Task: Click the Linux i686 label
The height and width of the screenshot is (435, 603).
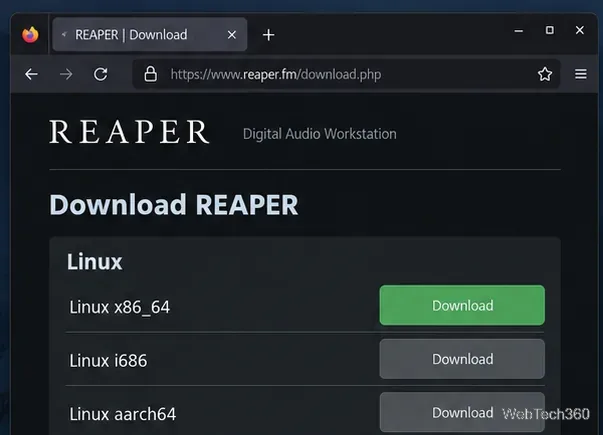Action: (108, 361)
